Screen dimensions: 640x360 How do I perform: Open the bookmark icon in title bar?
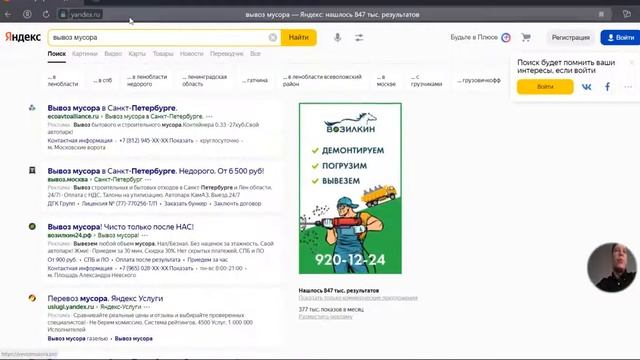click(601, 14)
